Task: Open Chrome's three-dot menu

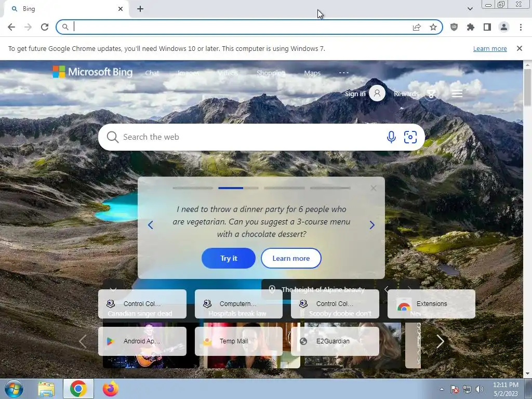Action: 521,27
